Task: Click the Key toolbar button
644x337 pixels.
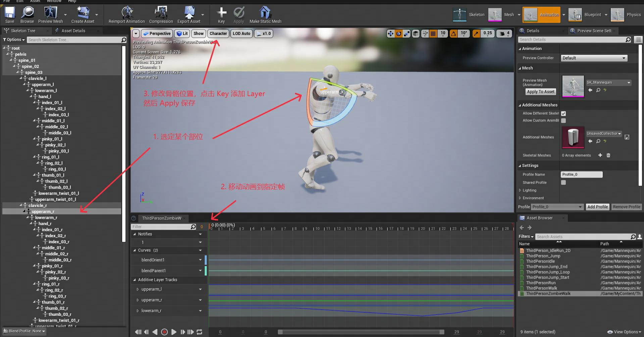Action: tap(221, 15)
